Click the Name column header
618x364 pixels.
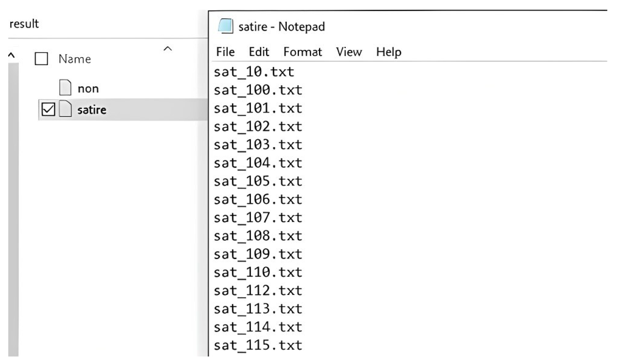(x=75, y=59)
